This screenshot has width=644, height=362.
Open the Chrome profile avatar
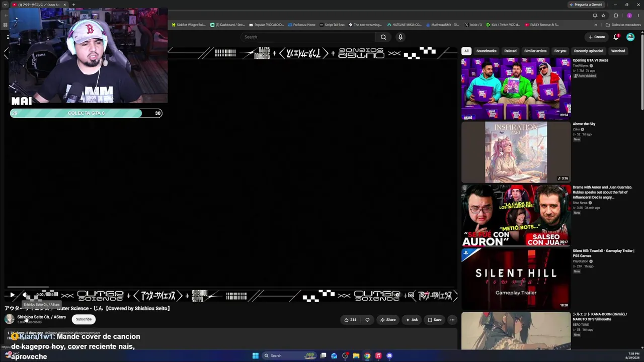tap(629, 16)
